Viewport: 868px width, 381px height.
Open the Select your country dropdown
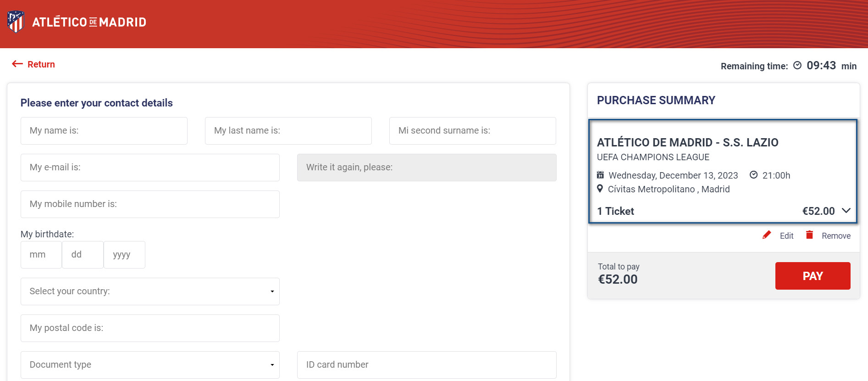click(x=150, y=291)
